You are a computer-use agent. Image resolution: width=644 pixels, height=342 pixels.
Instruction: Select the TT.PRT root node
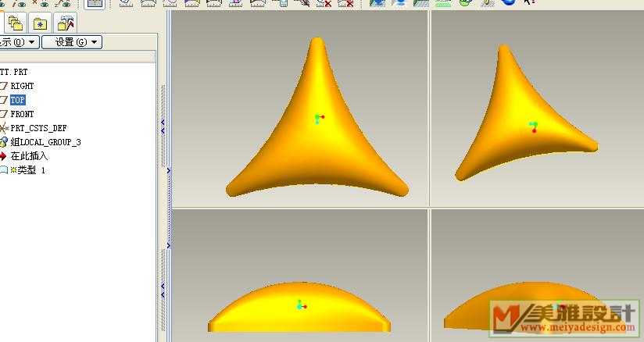pyautogui.click(x=14, y=72)
